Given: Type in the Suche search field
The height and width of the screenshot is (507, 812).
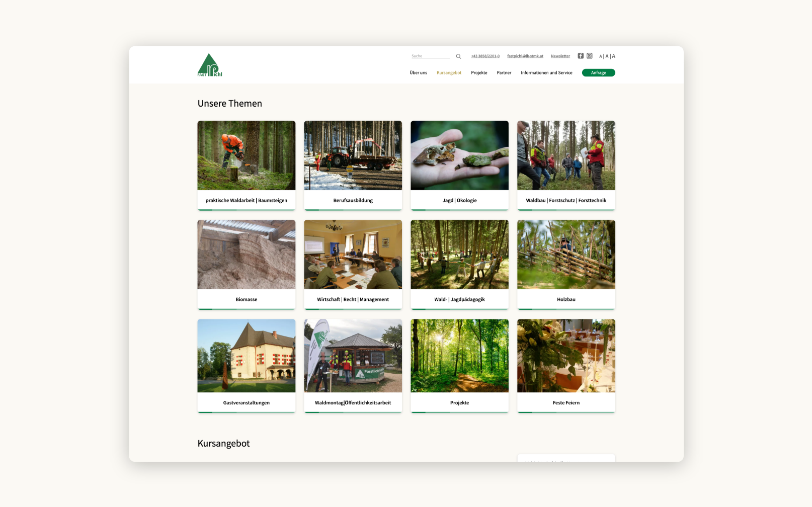Looking at the screenshot, I should pyautogui.click(x=430, y=56).
